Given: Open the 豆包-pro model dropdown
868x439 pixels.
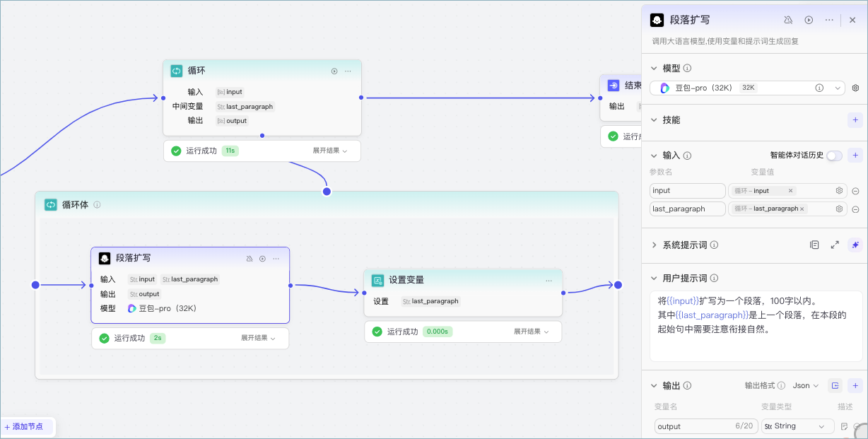Looking at the screenshot, I should click(x=747, y=88).
